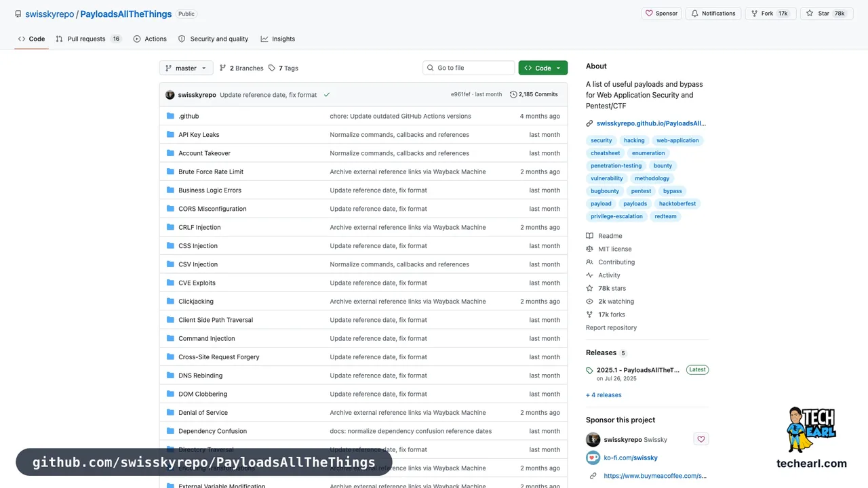Click folder icon for CORS Misconfiguration

click(171, 209)
